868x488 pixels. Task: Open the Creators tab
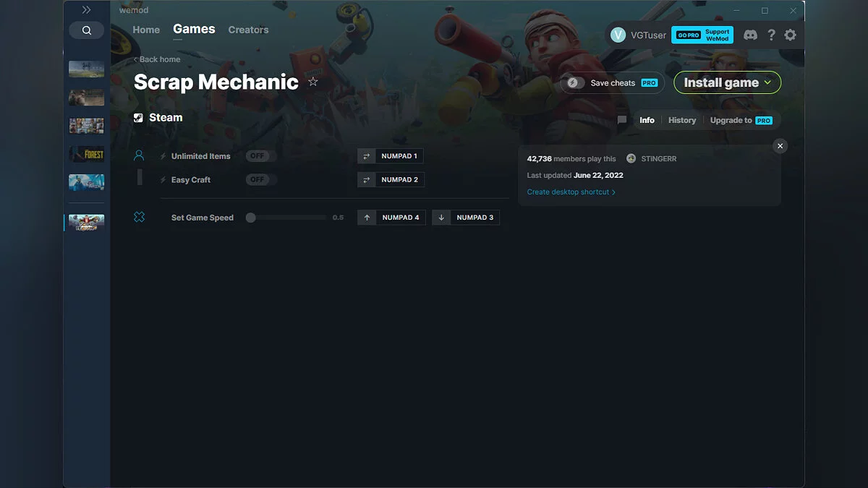tap(248, 30)
